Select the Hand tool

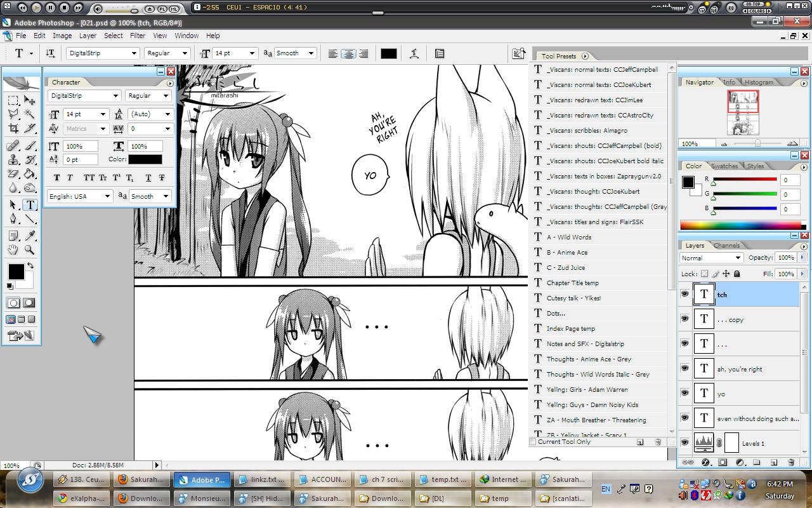pos(13,250)
